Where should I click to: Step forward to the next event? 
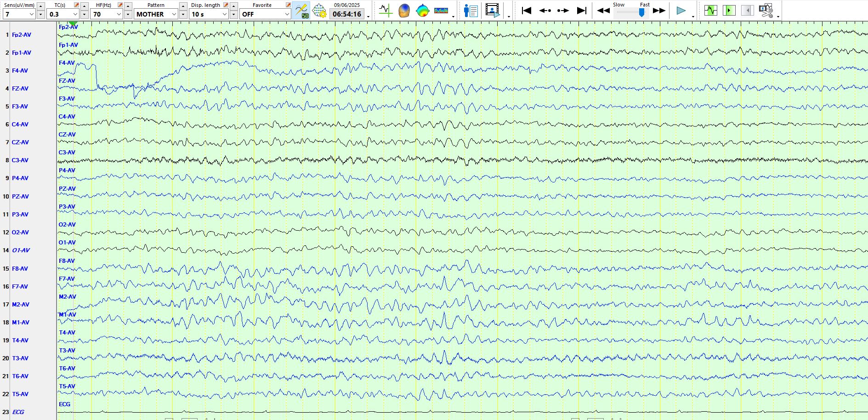[563, 10]
